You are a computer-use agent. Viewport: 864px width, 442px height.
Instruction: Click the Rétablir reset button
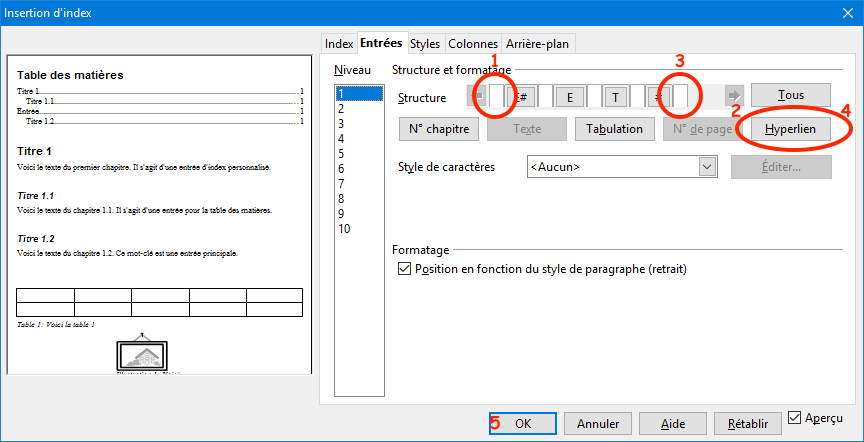click(x=748, y=424)
